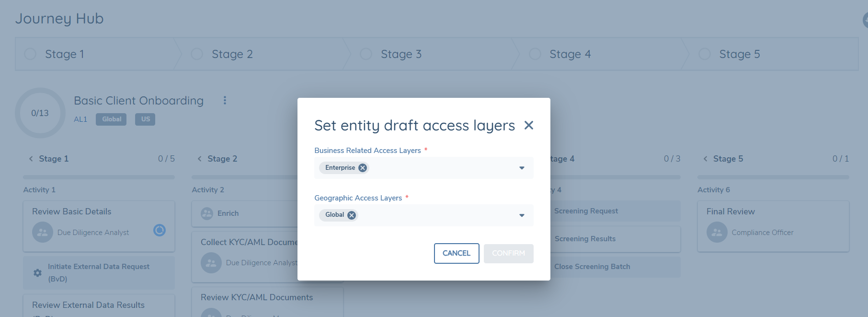The image size is (868, 317).
Task: Click Stage 3 radio circle
Action: 366,54
